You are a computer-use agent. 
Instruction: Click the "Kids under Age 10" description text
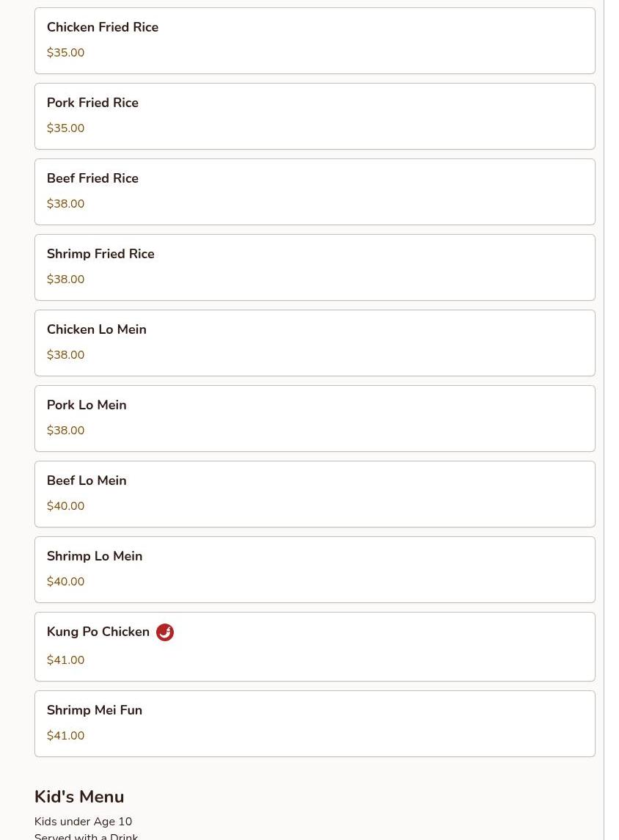(x=83, y=822)
